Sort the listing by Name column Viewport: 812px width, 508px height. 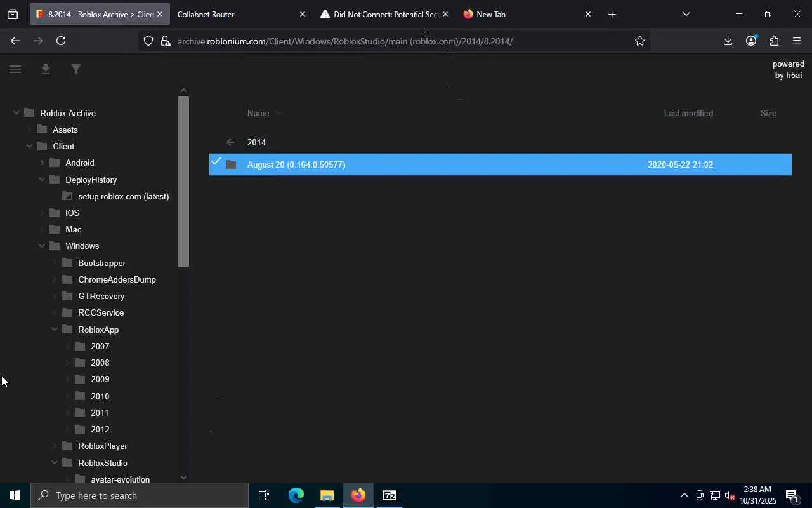point(258,113)
